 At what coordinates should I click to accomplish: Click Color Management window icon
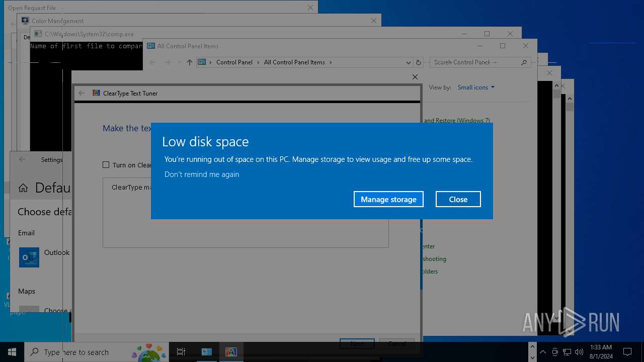coord(25,21)
